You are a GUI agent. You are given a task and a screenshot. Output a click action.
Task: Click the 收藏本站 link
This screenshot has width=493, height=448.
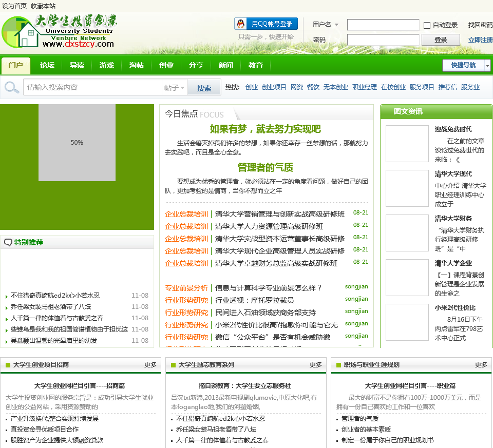(x=43, y=6)
